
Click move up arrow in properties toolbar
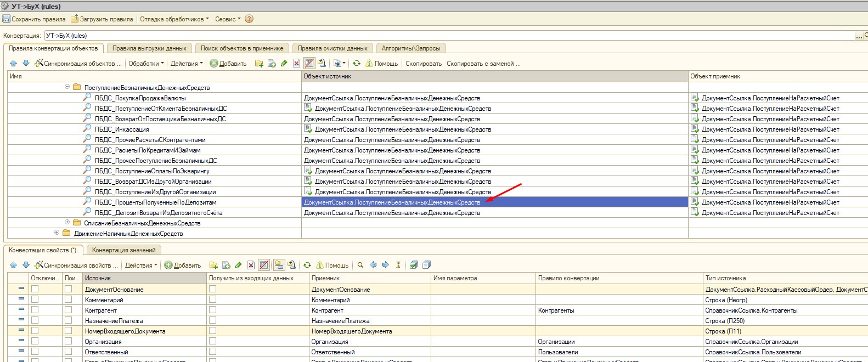pyautogui.click(x=14, y=265)
